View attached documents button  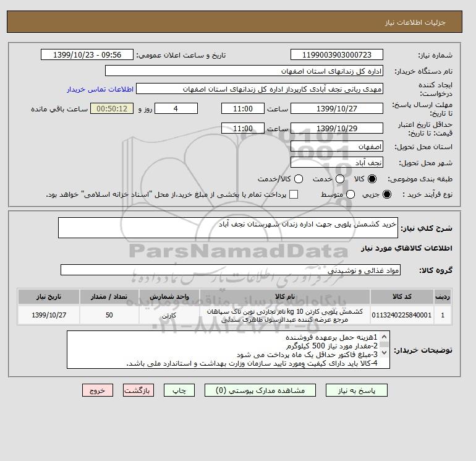tap(260, 390)
